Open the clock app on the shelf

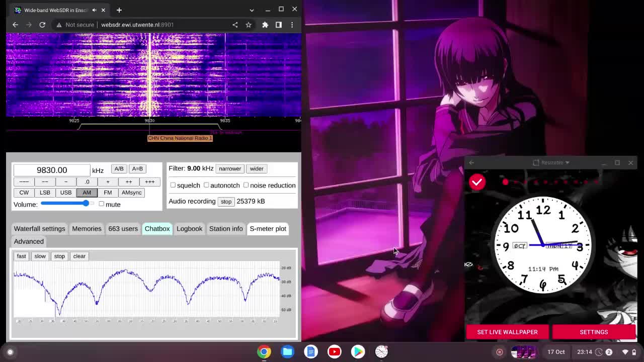[381, 352]
